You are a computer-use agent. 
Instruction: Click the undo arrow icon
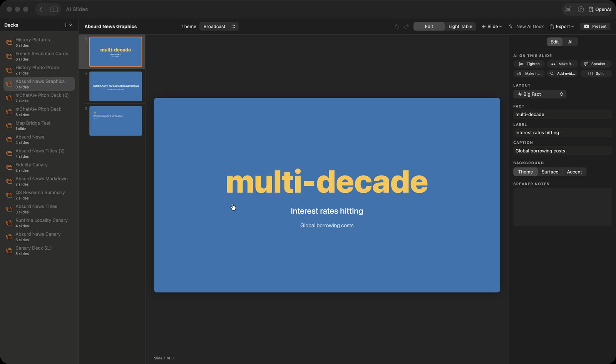pyautogui.click(x=397, y=27)
